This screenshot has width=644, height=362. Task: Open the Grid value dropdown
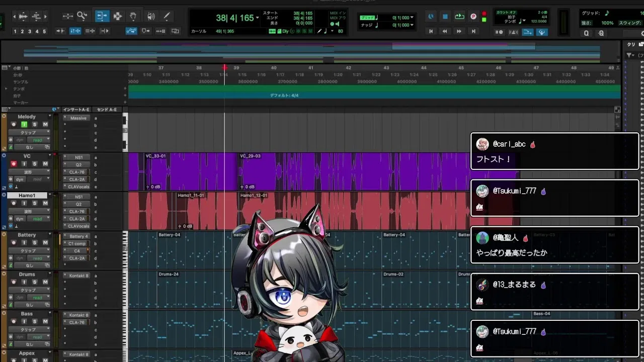pos(412,18)
